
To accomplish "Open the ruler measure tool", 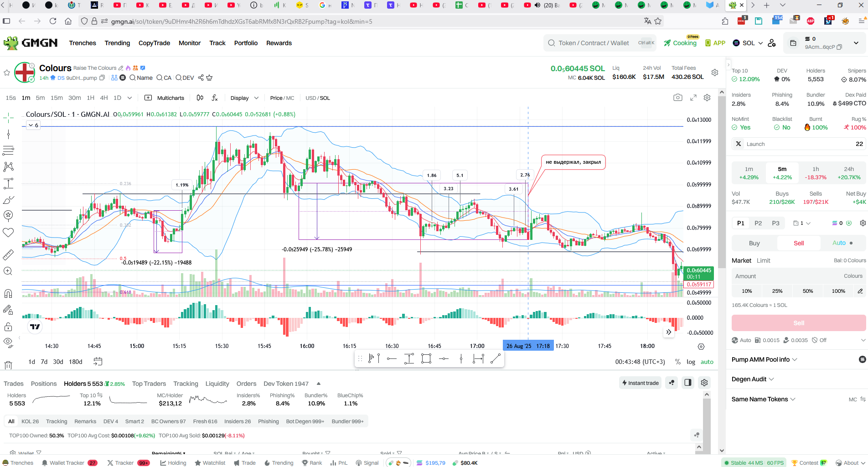I will 8,254.
